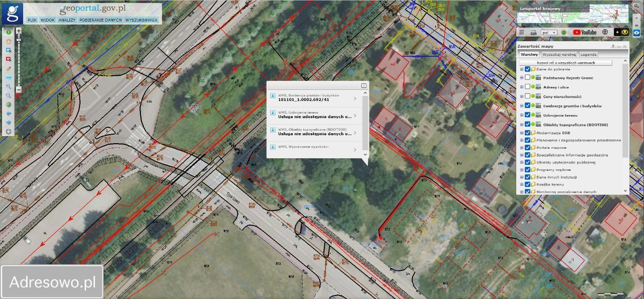Disable Ewidencja gruntów i budynków layer
This screenshot has height=299, width=644.
[x=527, y=106]
